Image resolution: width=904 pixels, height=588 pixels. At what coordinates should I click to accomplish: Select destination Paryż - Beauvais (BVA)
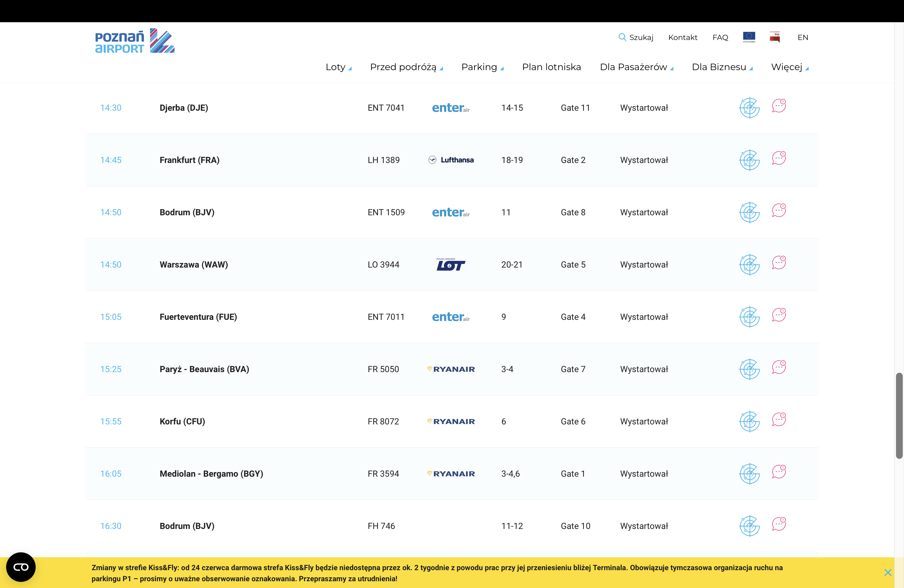coord(204,369)
